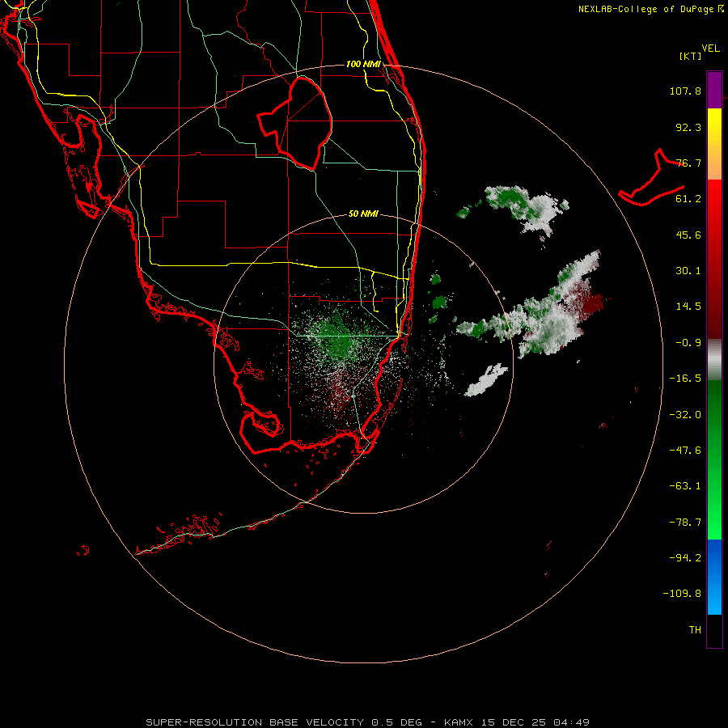The height and width of the screenshot is (728, 728).
Task: Select the 76.7 scale value
Action: point(688,163)
